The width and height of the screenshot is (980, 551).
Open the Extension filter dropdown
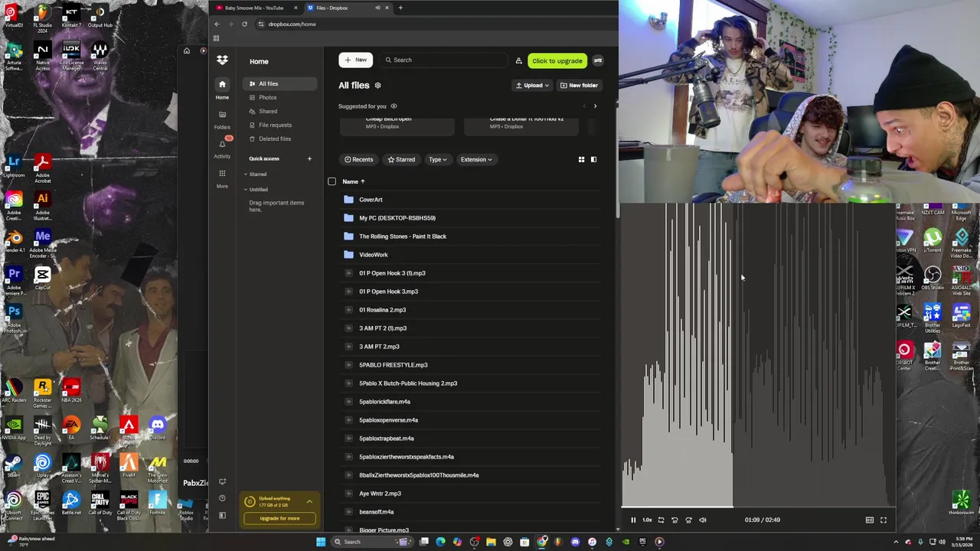tap(476, 159)
